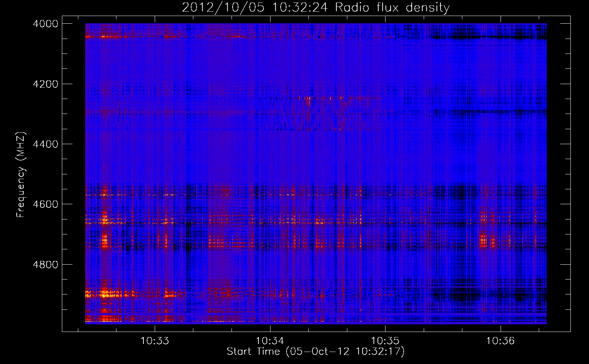Image resolution: width=589 pixels, height=364 pixels.
Task: Click the 'Start Time (05-Oct-12 10:32:17)' axis title
Action: point(316,352)
